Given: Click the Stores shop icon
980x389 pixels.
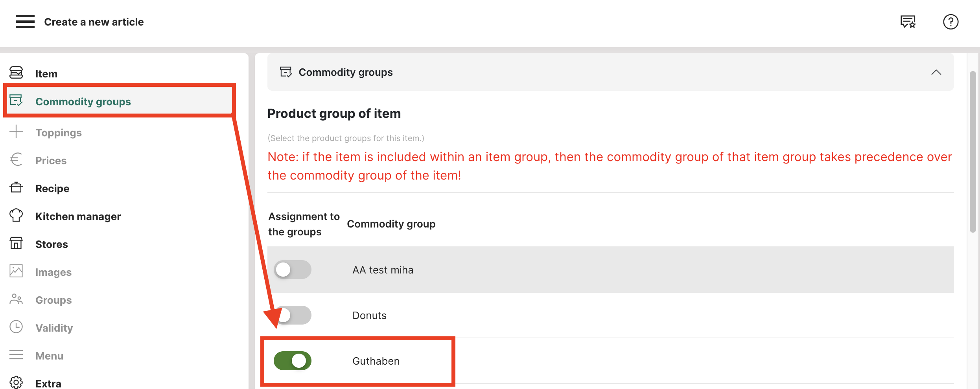Looking at the screenshot, I should click(x=16, y=243).
